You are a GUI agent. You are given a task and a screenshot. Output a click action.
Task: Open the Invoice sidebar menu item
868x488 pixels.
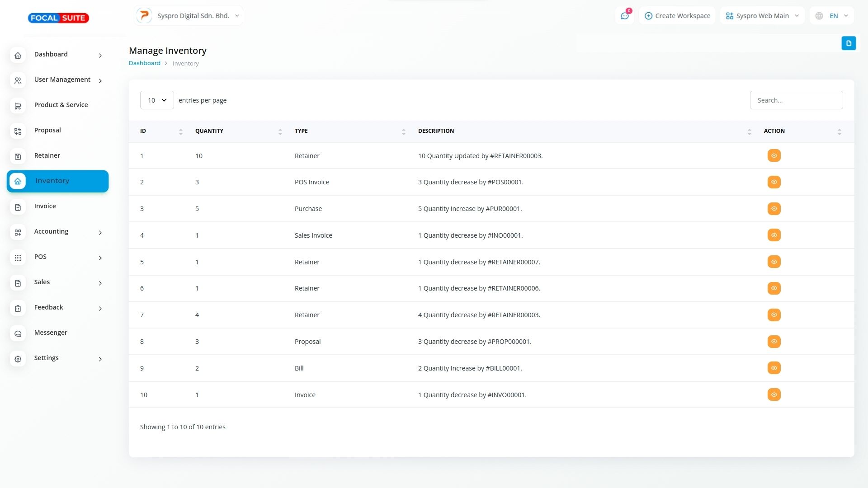[x=45, y=206]
